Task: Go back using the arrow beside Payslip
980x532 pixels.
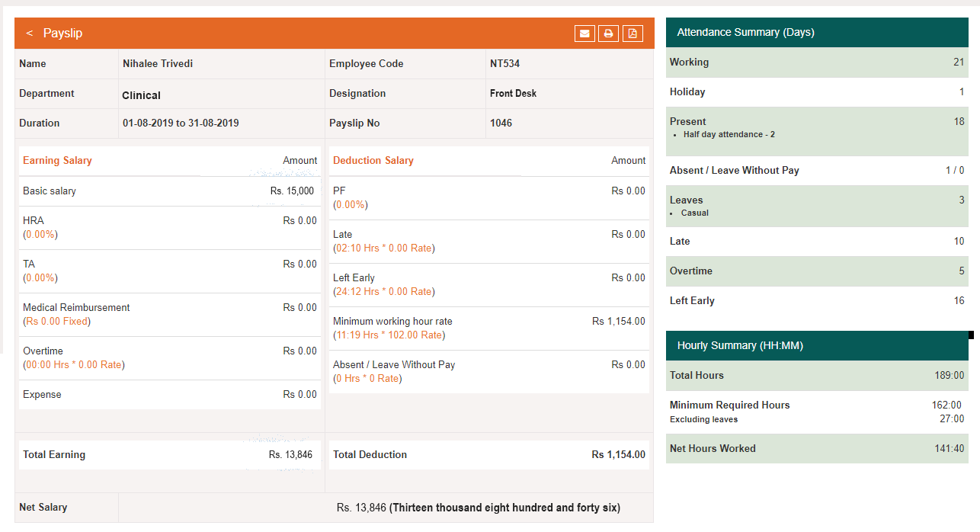Action: [x=29, y=34]
